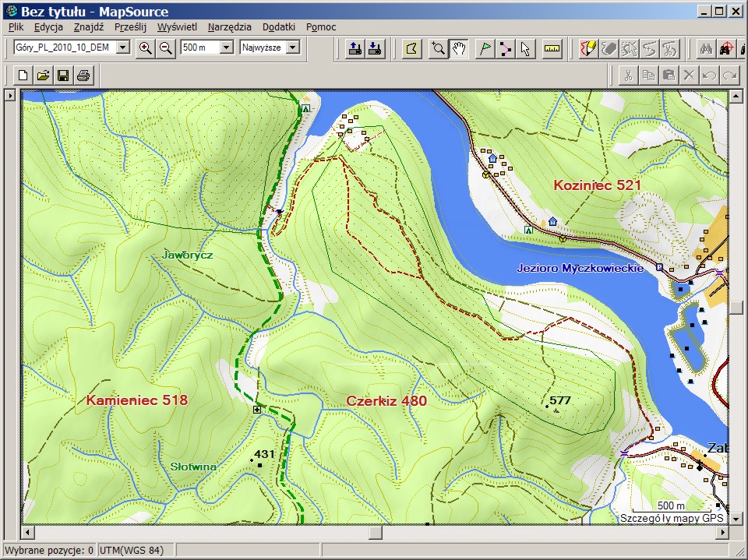Open the Wyświetl menu
This screenshot has height=560, width=748.
177,26
